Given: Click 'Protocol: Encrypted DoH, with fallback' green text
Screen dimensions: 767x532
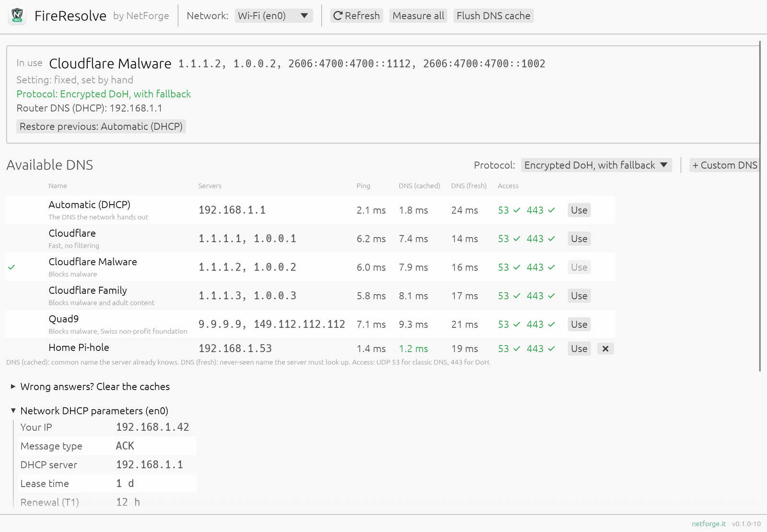Looking at the screenshot, I should (x=104, y=94).
